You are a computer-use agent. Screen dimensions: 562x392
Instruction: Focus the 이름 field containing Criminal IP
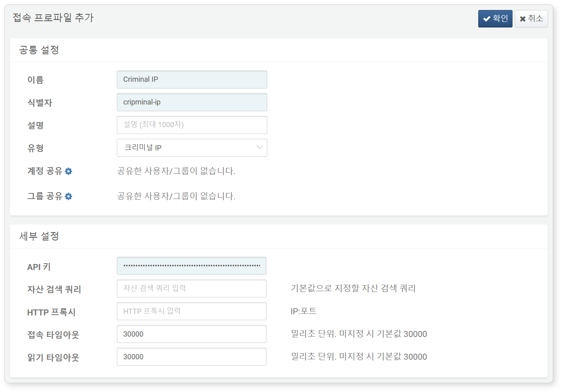(192, 80)
